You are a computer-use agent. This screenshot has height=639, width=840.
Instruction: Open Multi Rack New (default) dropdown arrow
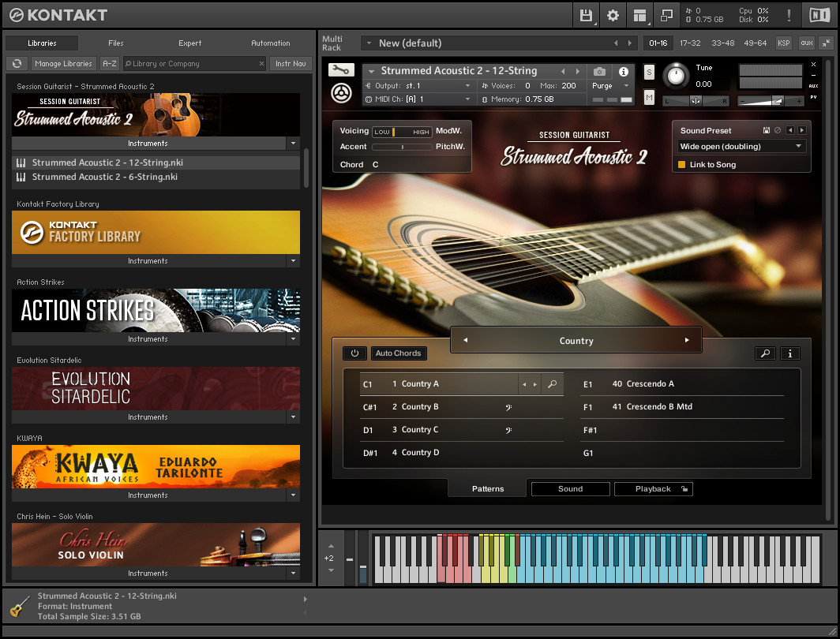pos(368,43)
